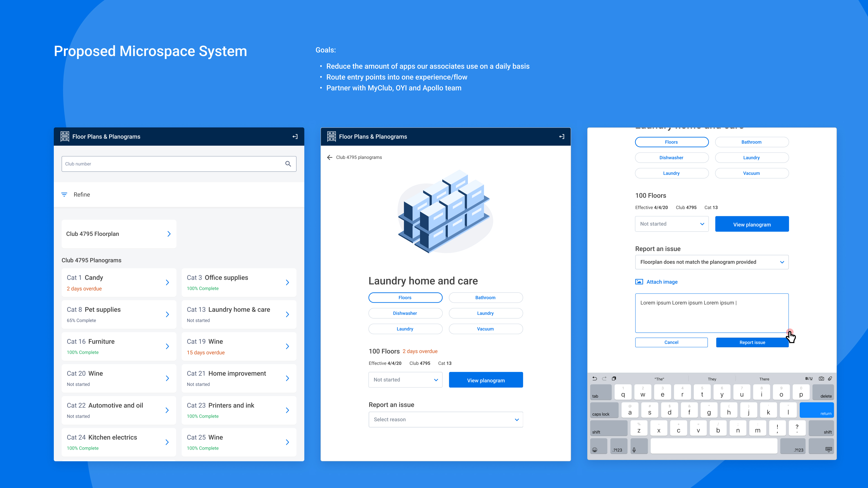Click the Cancel button
The height and width of the screenshot is (488, 868).
pyautogui.click(x=672, y=343)
